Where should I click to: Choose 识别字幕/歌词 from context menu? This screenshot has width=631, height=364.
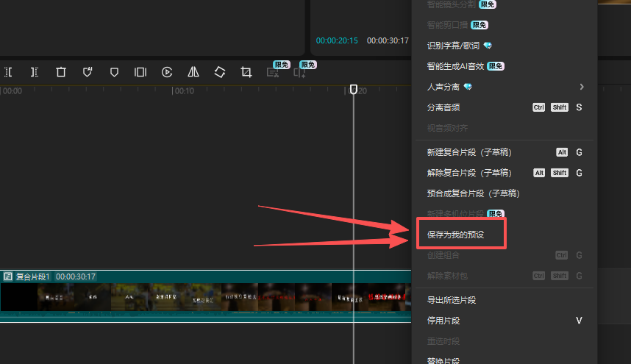(x=452, y=46)
